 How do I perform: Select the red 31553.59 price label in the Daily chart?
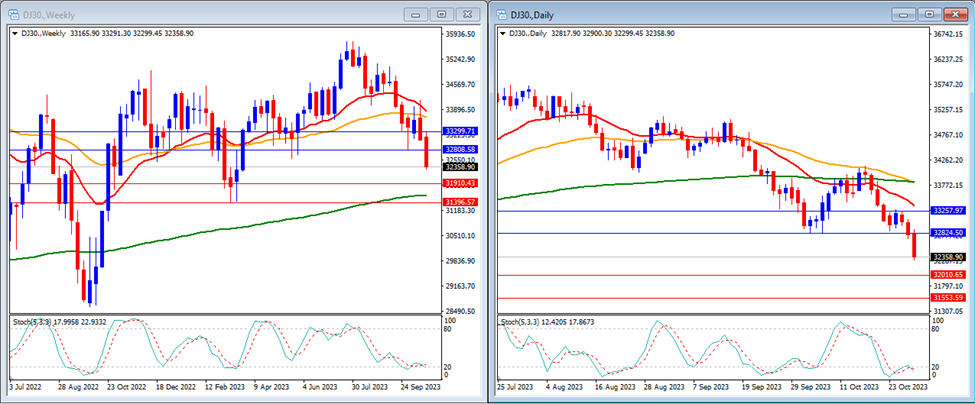click(x=948, y=298)
